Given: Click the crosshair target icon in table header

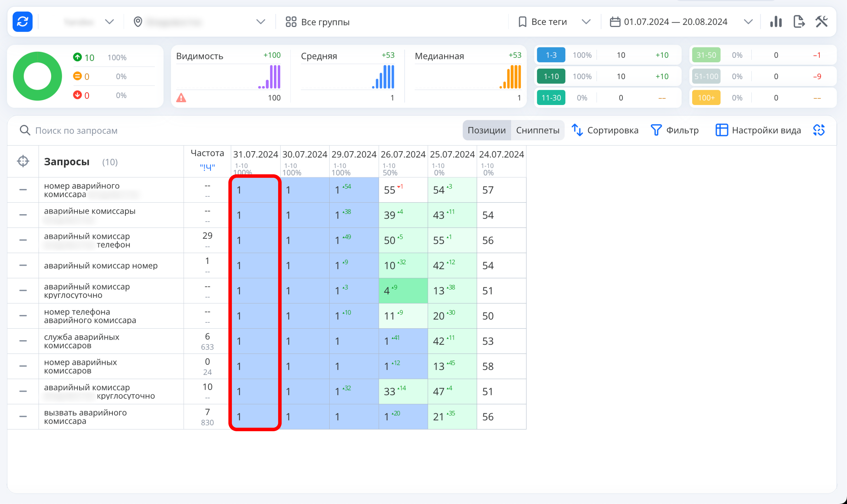Looking at the screenshot, I should [23, 161].
